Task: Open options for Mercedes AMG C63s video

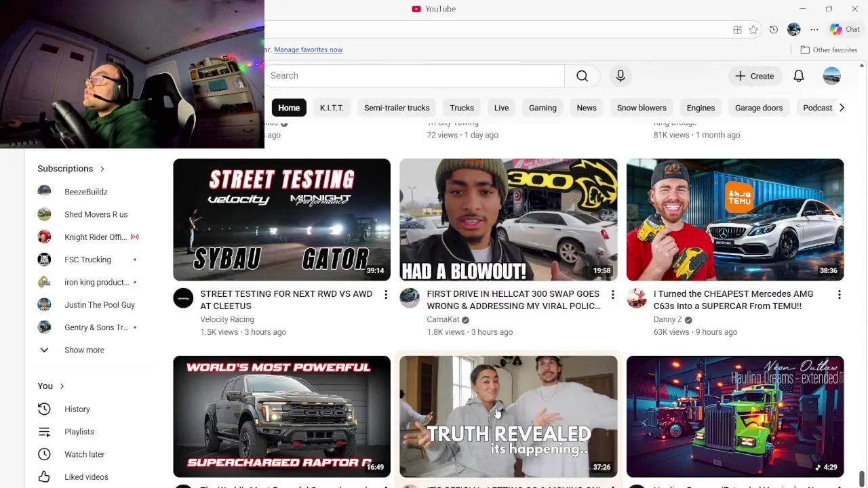Action: coord(839,295)
